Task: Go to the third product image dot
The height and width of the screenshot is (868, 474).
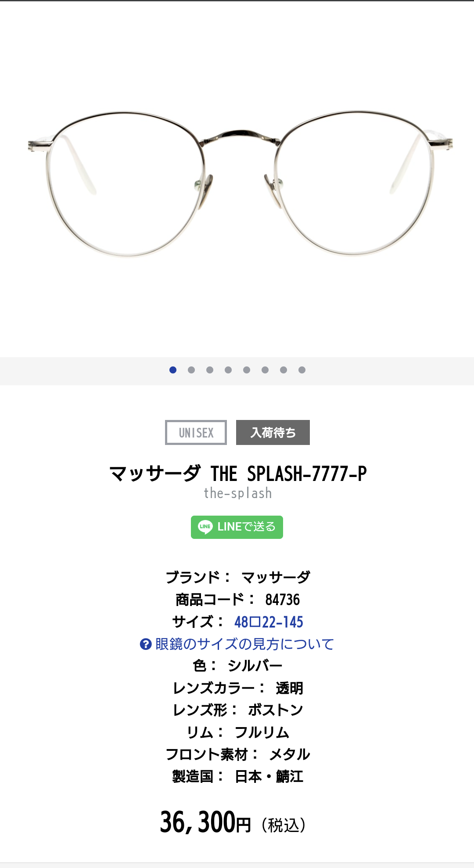Action: (210, 370)
